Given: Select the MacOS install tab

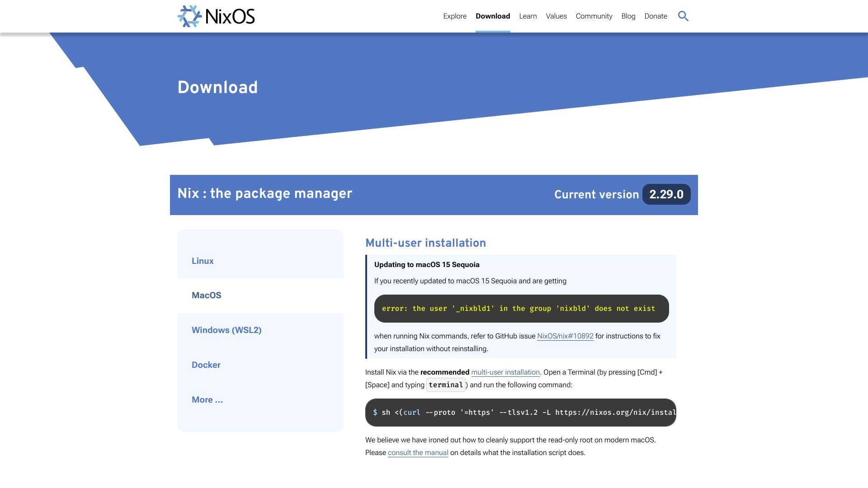Looking at the screenshot, I should click(260, 296).
